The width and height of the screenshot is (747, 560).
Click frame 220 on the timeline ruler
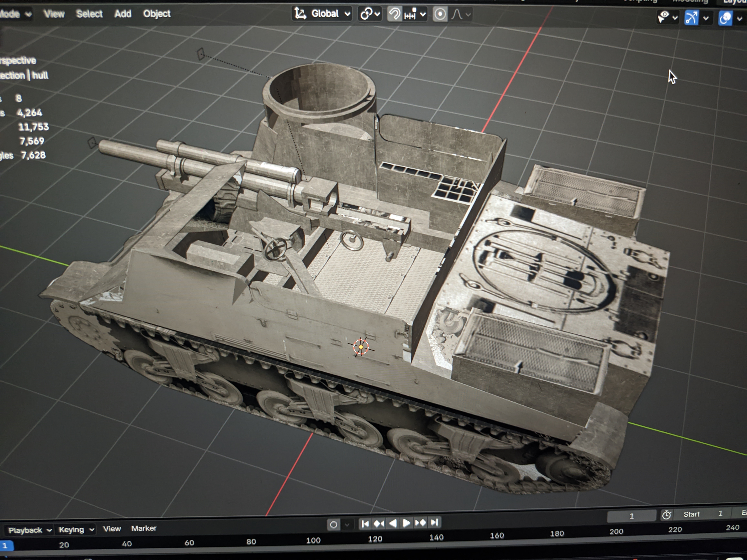coord(675,530)
